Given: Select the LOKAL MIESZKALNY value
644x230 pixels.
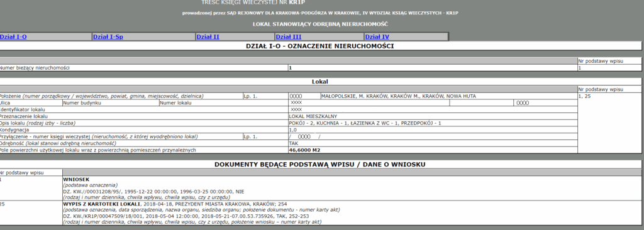Looking at the screenshot, I should click(313, 116).
